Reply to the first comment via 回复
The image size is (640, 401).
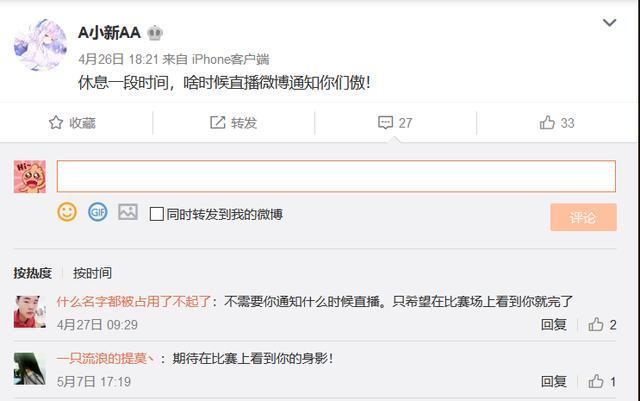(x=553, y=325)
